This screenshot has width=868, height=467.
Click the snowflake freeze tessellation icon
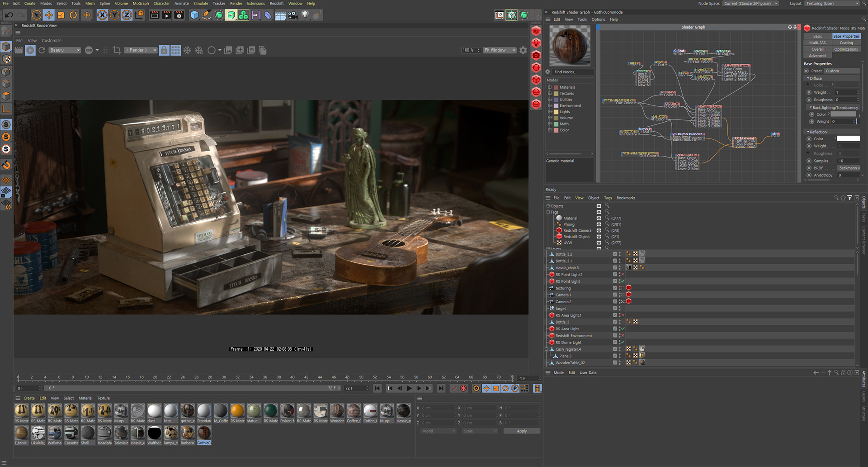(187, 50)
